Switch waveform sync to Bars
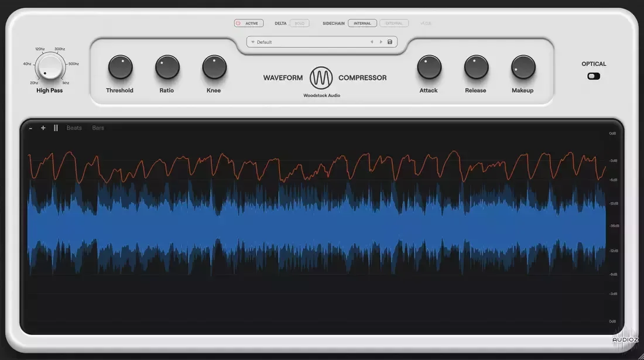Screen dimensions: 644x360 (98, 128)
